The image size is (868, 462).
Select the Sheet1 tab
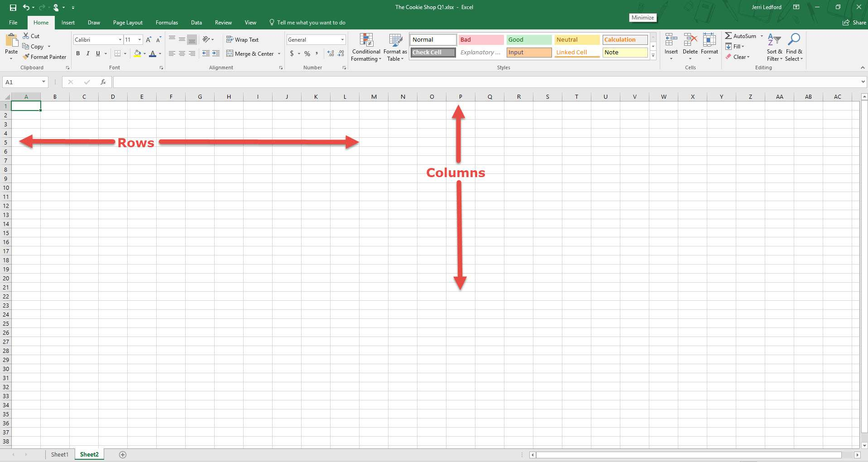coord(59,454)
